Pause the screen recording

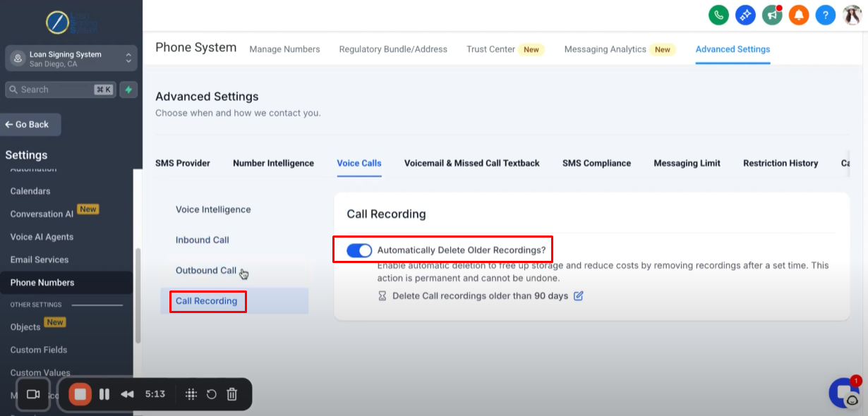click(x=104, y=394)
